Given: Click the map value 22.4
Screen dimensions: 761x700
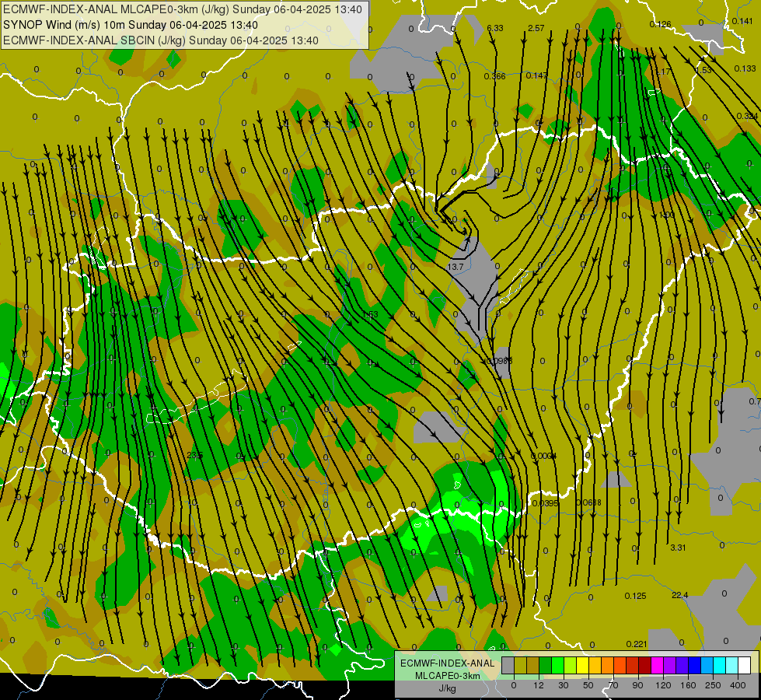Looking at the screenshot, I should pyautogui.click(x=680, y=595).
